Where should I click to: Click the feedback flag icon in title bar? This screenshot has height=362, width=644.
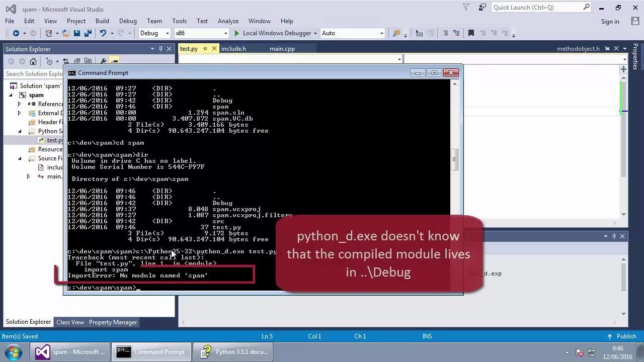click(x=482, y=8)
